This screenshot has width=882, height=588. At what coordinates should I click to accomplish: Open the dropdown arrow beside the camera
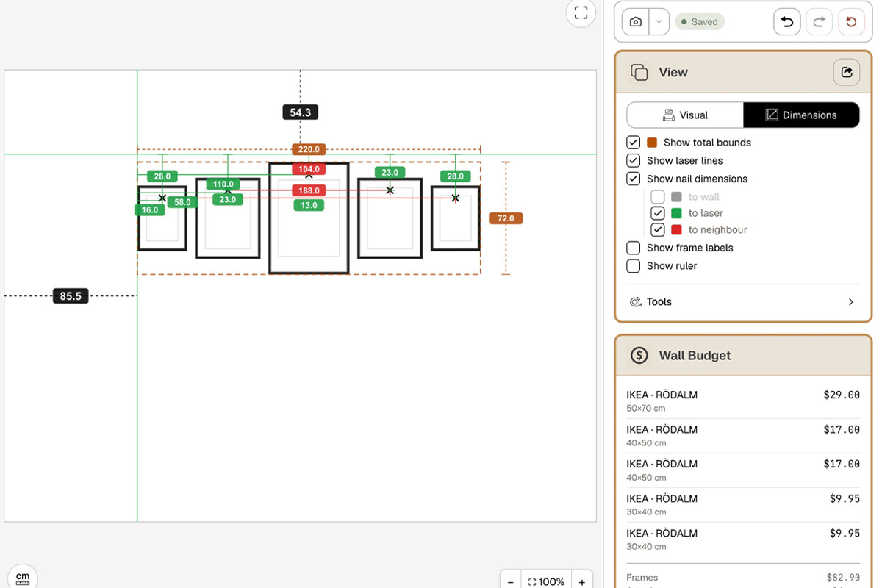click(x=659, y=22)
